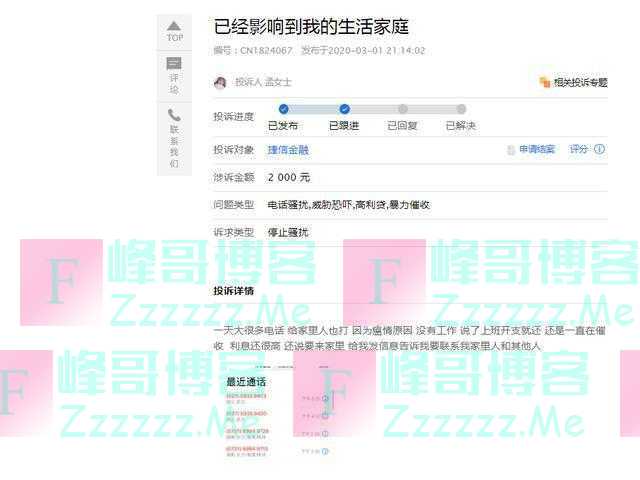Click the 已回复 progress step circle
640x480 pixels.
pos(403,109)
